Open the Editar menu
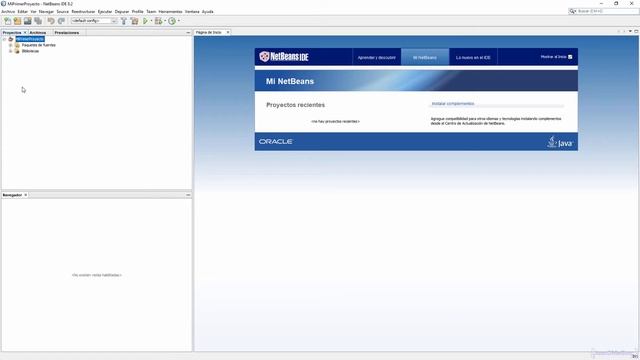The width and height of the screenshot is (640, 360). 22,12
